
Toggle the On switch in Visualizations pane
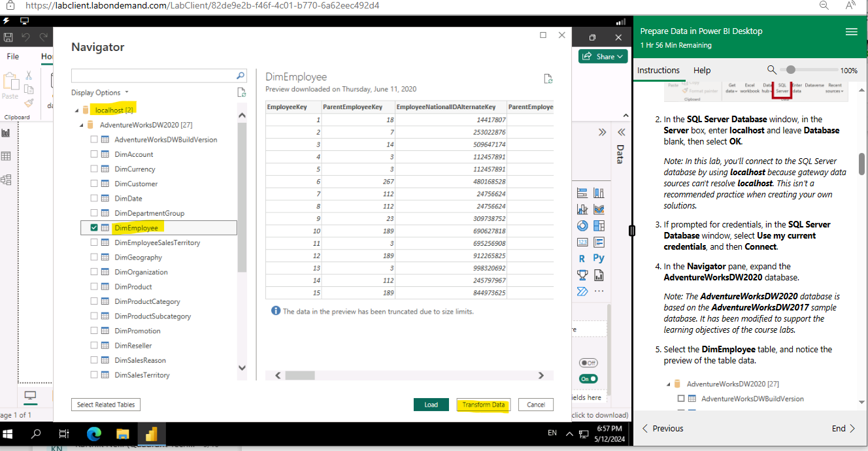click(588, 378)
